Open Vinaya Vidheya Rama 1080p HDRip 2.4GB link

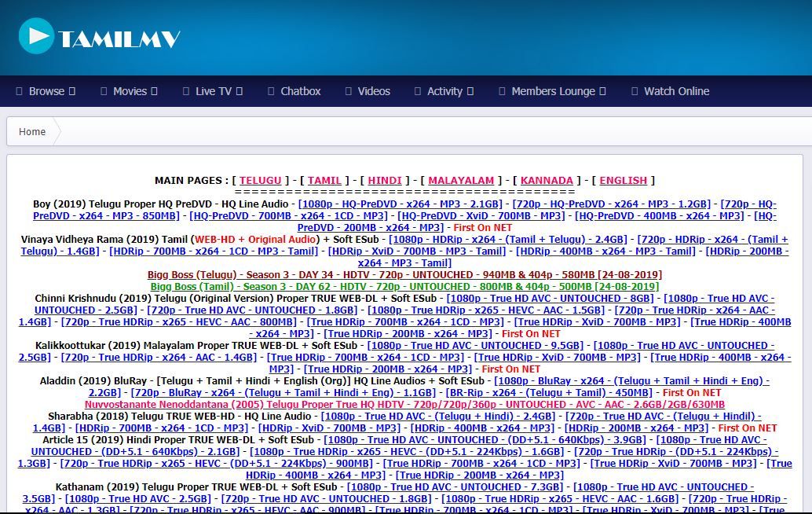coord(508,240)
